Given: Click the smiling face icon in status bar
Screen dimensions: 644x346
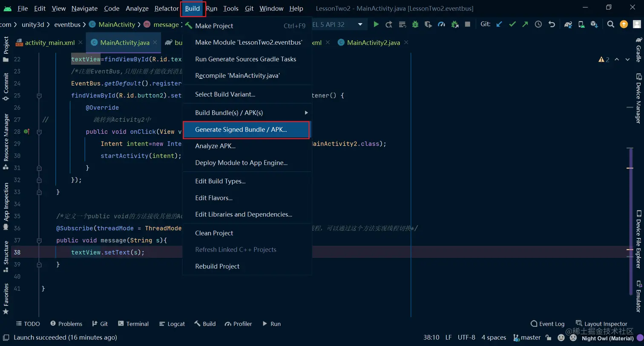Looking at the screenshot, I should 561,337.
